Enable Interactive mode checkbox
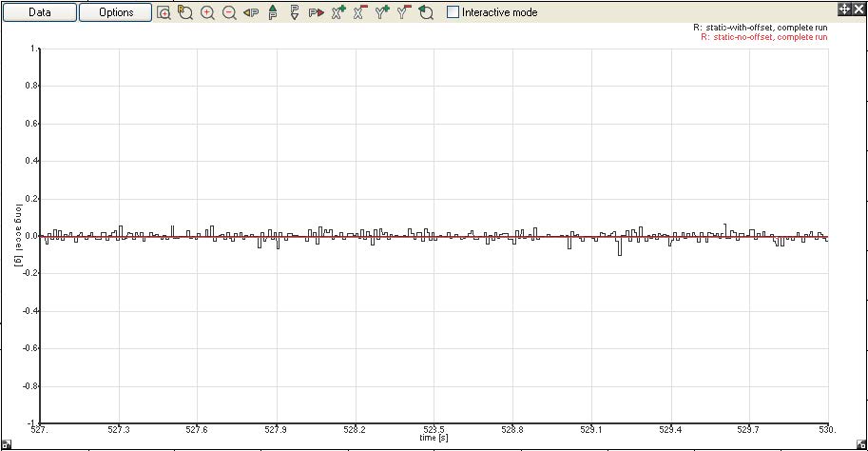The image size is (868, 451). (453, 12)
